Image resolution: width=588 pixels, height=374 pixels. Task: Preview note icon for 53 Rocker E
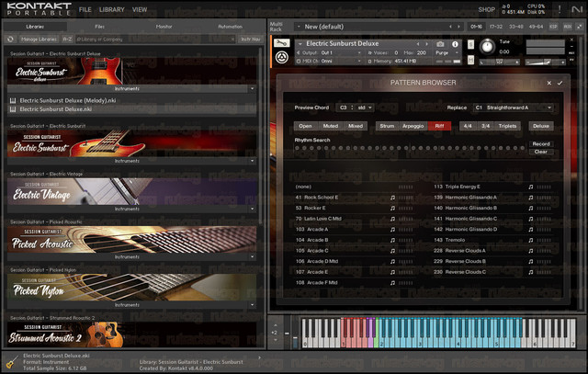click(x=392, y=208)
